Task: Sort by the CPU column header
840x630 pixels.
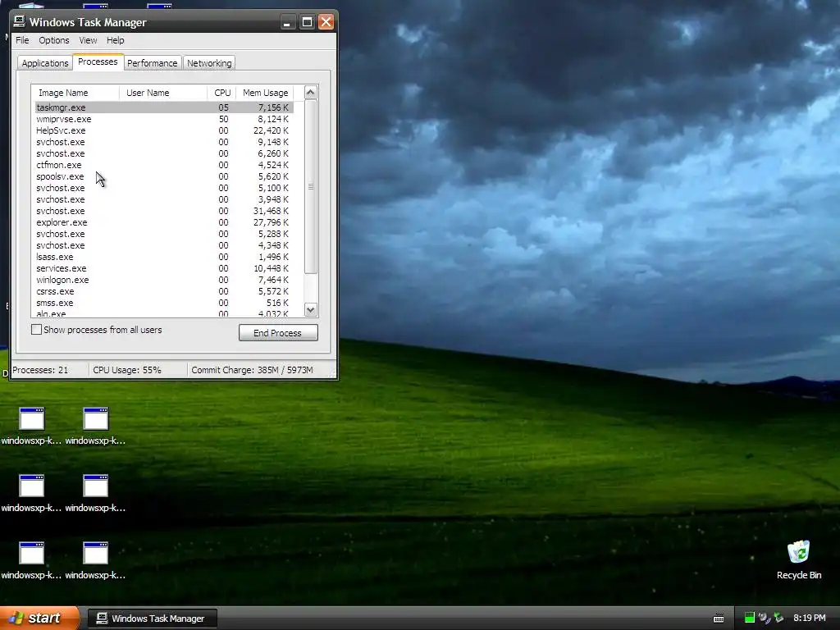Action: (x=221, y=93)
